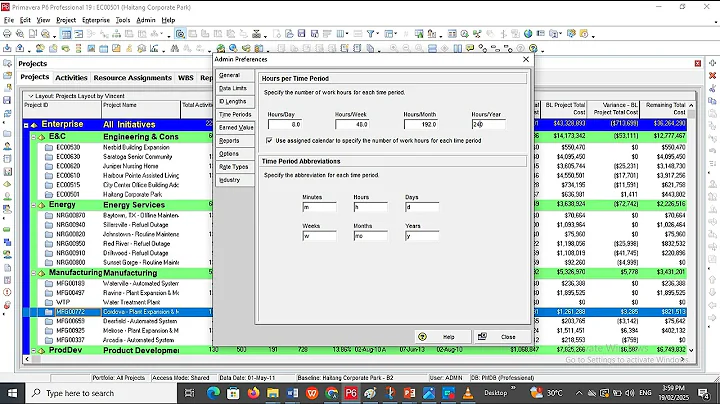Screen dimensions: 720x404
Task: Click the Columns toolbar icon
Action: click(x=340, y=34)
